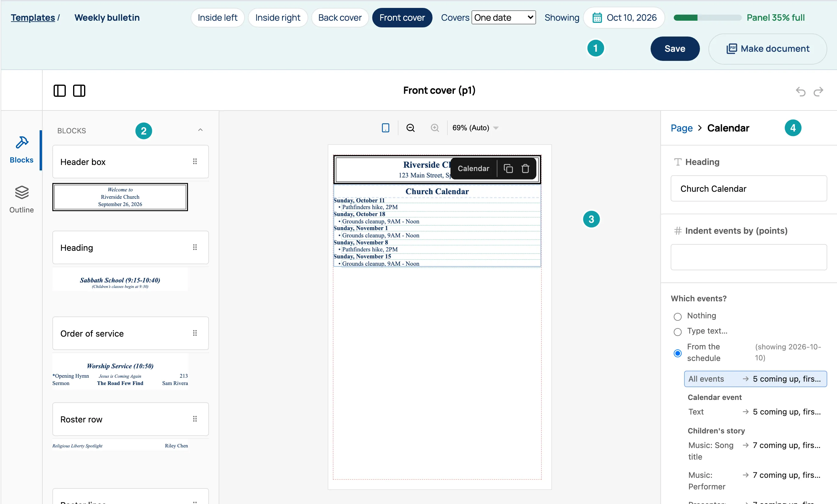Open the 69% (Auto) zoom dropdown
Viewport: 837px width, 504px height.
point(475,128)
